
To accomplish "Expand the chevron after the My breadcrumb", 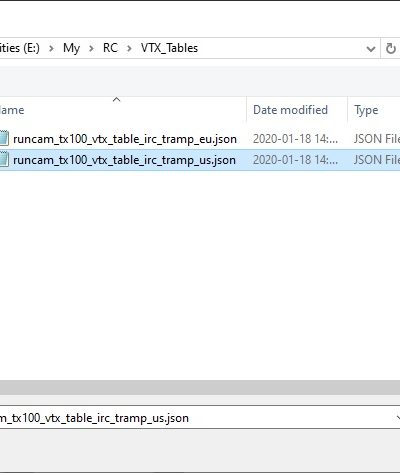I will (91, 49).
